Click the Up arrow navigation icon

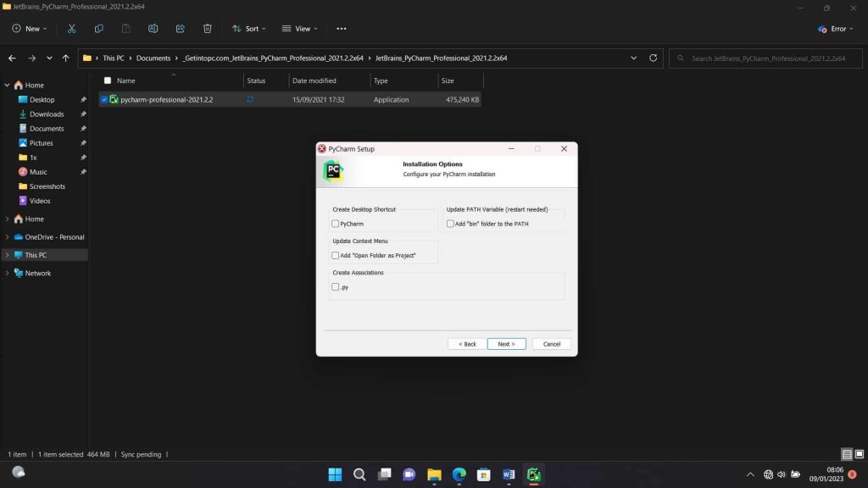coord(65,58)
